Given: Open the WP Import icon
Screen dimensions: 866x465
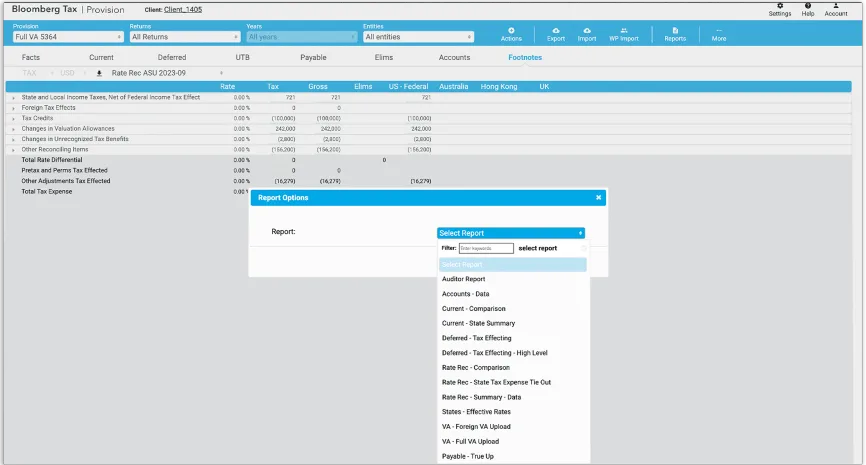Looking at the screenshot, I should [x=624, y=30].
